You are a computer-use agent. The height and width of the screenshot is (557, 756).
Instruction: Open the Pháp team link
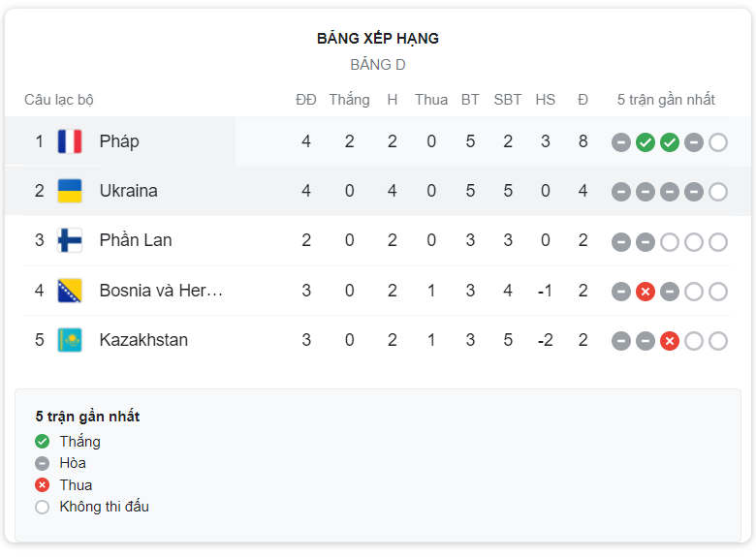pos(119,141)
